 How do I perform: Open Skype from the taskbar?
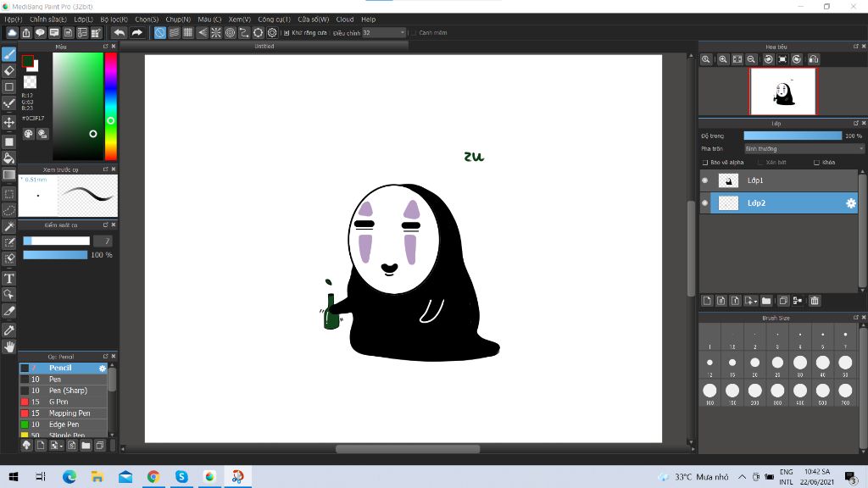click(x=181, y=476)
